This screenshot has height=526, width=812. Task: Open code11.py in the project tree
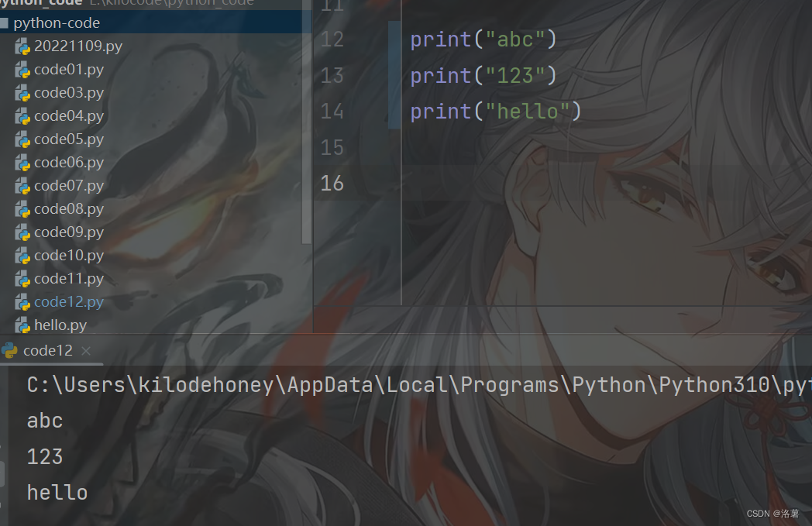coord(69,279)
